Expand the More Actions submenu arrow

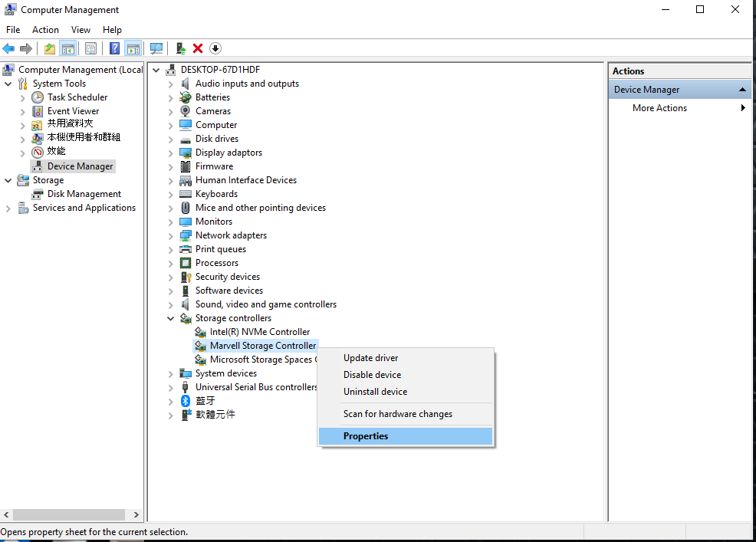point(742,108)
